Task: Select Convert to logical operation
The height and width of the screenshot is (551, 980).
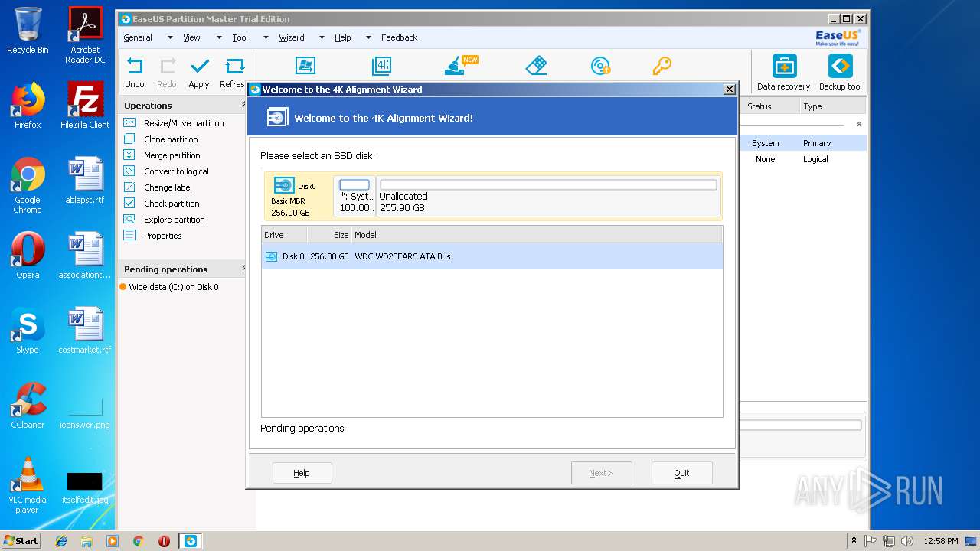Action: [x=176, y=171]
